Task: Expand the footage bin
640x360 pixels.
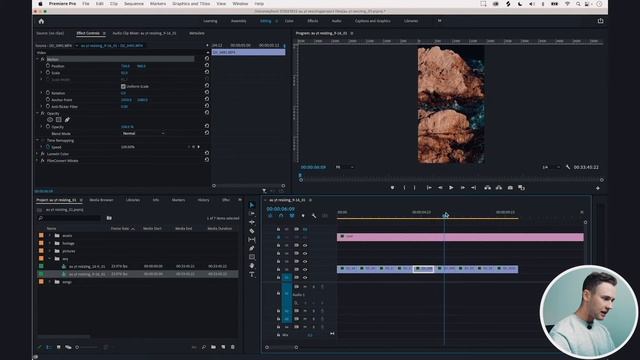Action: (x=50, y=243)
